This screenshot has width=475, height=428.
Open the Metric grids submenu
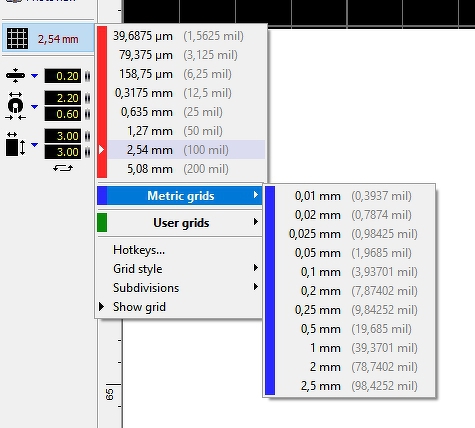coord(180,196)
